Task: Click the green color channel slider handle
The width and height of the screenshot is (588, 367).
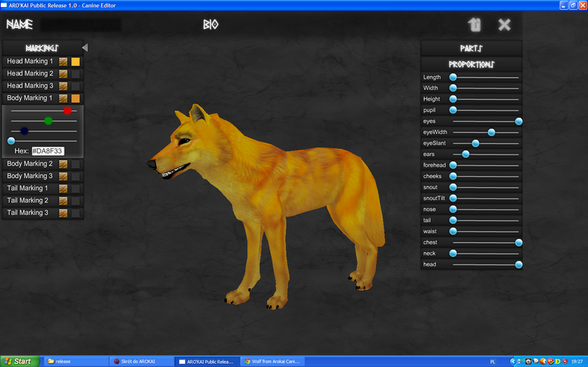Action: coord(48,121)
